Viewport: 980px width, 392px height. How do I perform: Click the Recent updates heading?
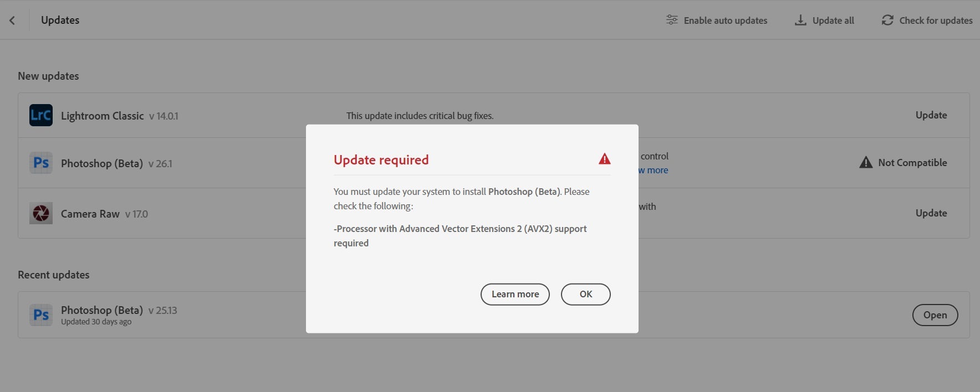53,275
